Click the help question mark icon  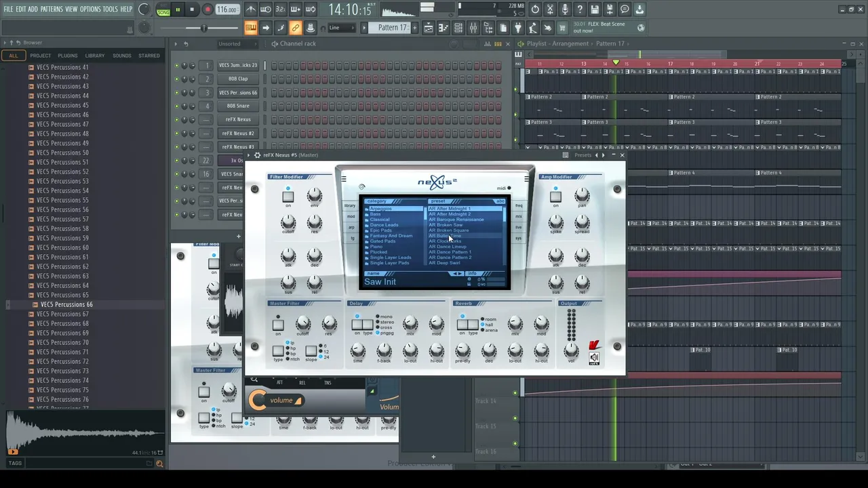click(580, 9)
